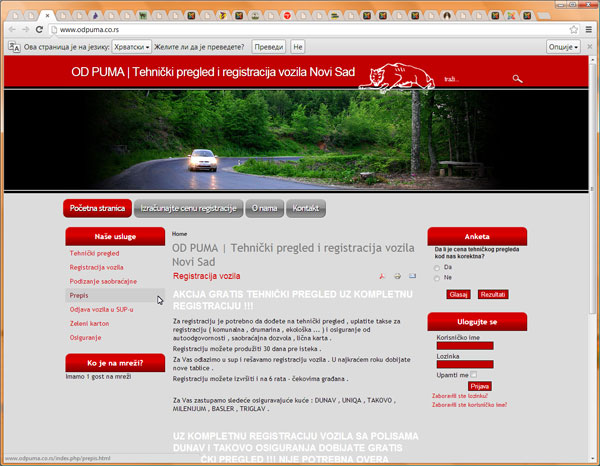The height and width of the screenshot is (466, 600).
Task: Click the print article icon
Action: 397,275
